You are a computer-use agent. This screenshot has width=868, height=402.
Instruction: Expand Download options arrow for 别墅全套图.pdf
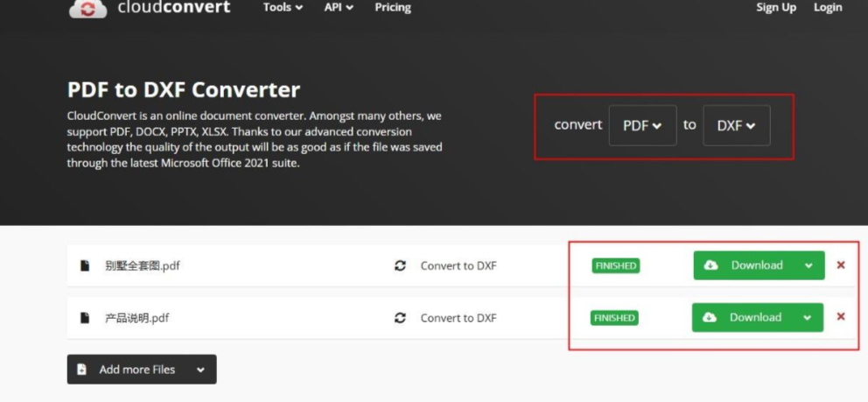[808, 265]
